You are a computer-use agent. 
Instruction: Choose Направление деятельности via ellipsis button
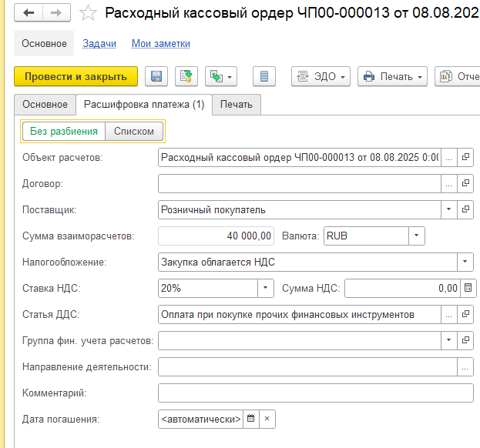[465, 366]
